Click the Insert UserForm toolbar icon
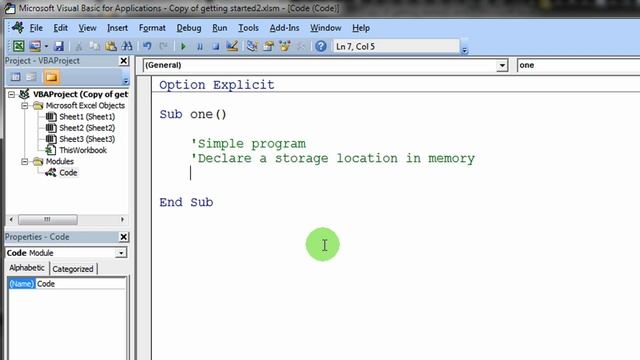The image size is (640, 360). pos(35,46)
